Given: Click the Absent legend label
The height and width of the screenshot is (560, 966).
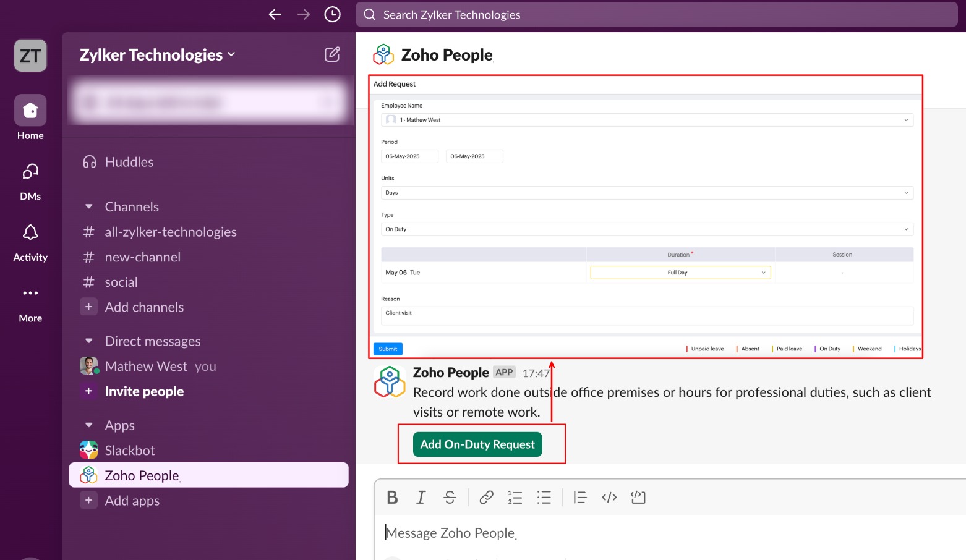Looking at the screenshot, I should [750, 349].
